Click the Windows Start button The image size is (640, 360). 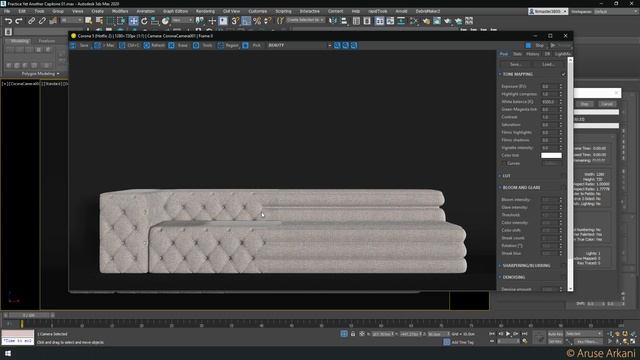coord(8,353)
